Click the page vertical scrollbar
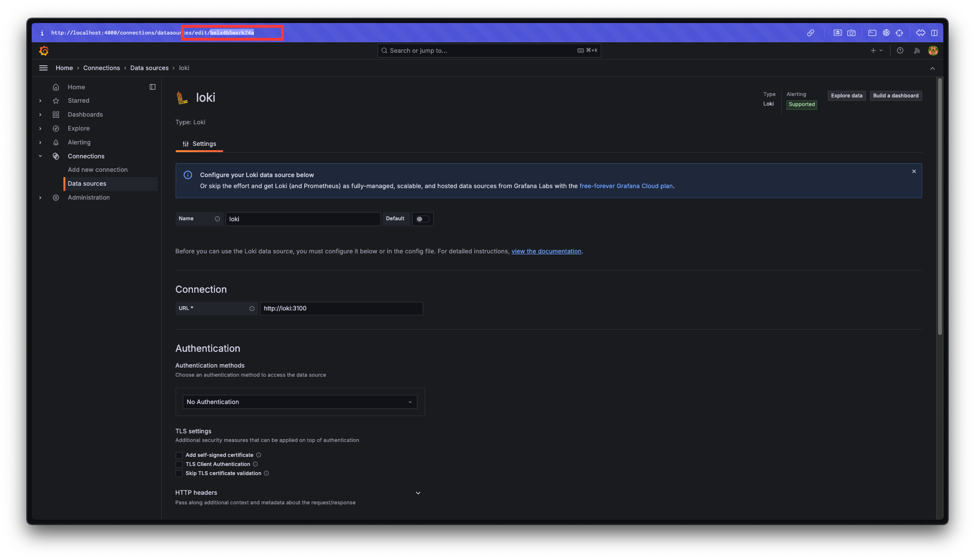Image resolution: width=975 pixels, height=560 pixels. click(x=939, y=206)
